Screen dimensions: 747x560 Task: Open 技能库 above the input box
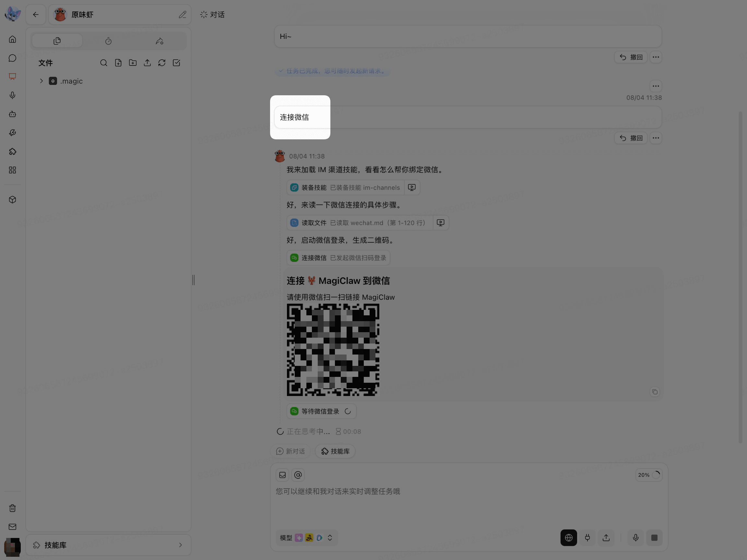(x=335, y=451)
